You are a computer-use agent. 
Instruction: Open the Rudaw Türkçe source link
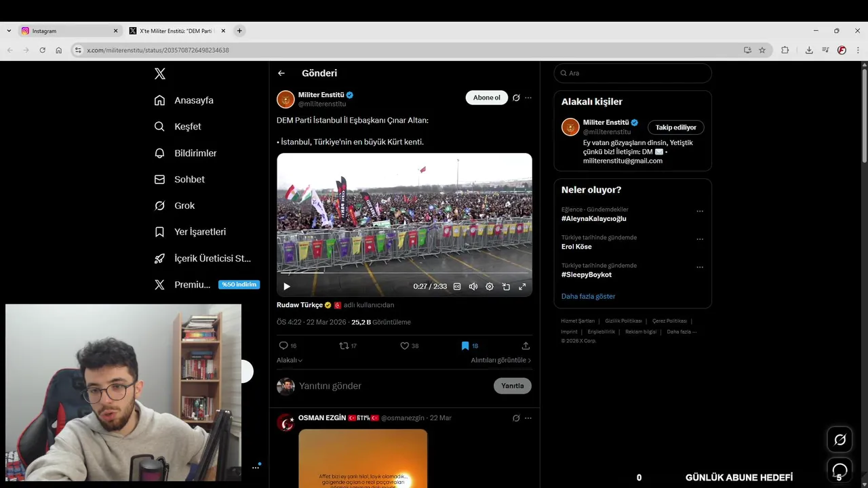299,305
